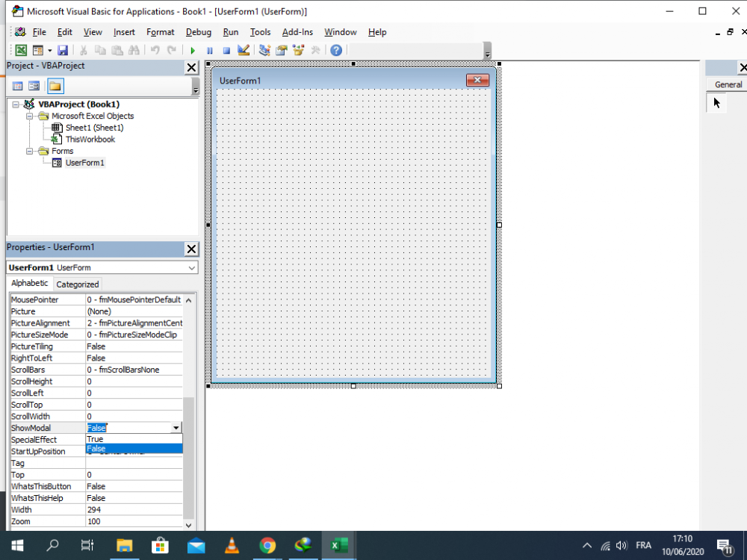Click the Break pause icon
The image size is (747, 560).
210,50
